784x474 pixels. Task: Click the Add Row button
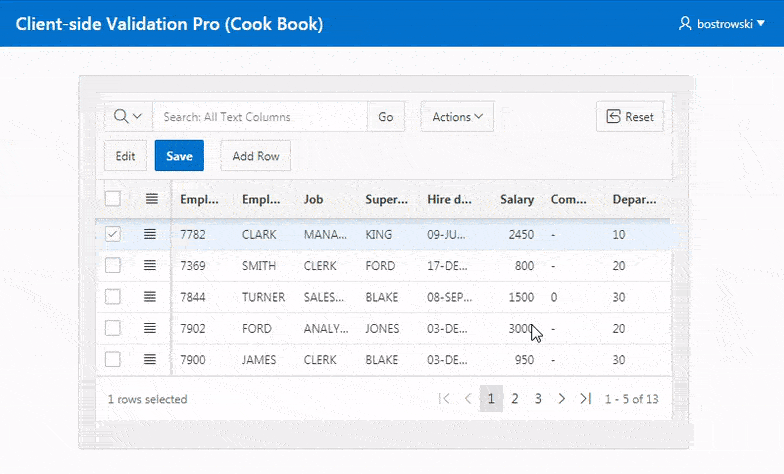coord(256,156)
